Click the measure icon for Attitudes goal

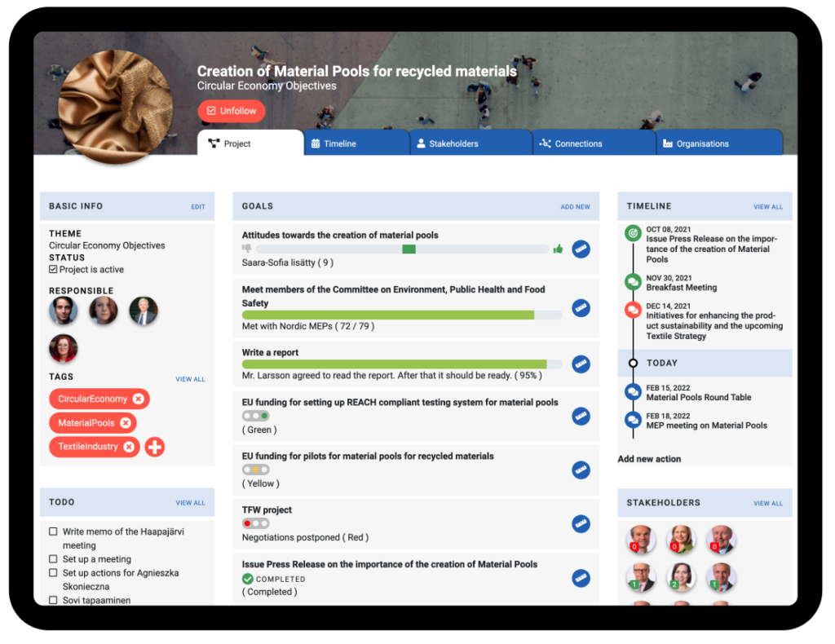coord(581,249)
